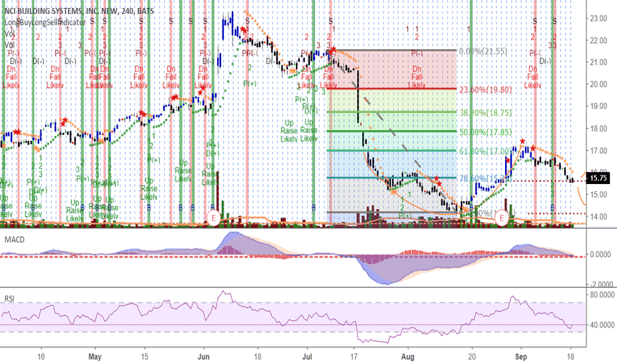Image resolution: width=617 pixels, height=364 pixels.
Task: Click the earnings 'E' marker near June
Action: [x=214, y=218]
